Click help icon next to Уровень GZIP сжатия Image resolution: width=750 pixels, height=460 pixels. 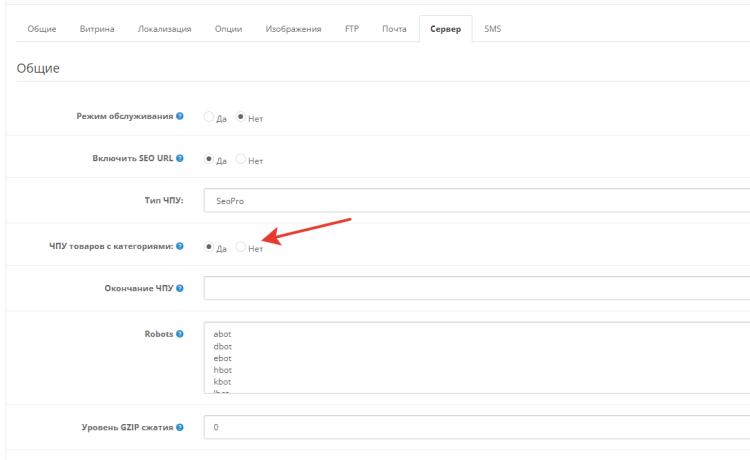(x=180, y=427)
